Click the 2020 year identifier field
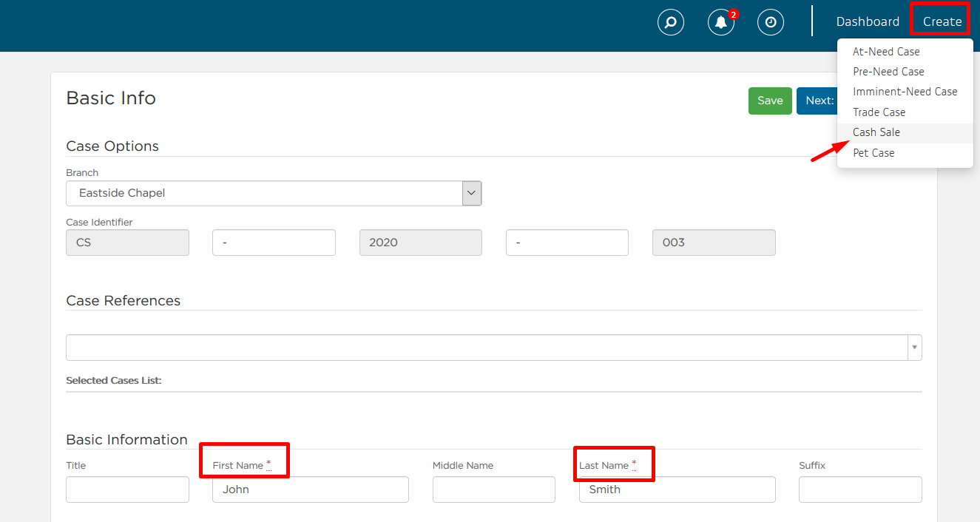980x522 pixels. point(421,243)
